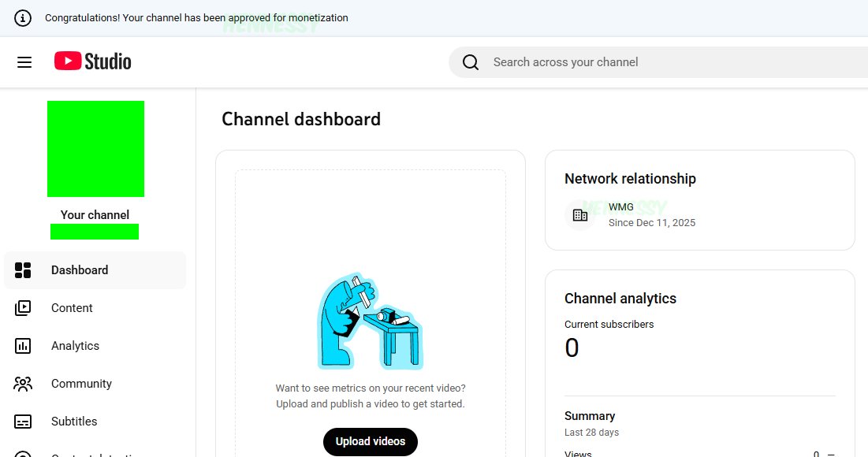Viewport: 868px width, 457px height.
Task: Click the YouTube Studio logo
Action: click(92, 61)
